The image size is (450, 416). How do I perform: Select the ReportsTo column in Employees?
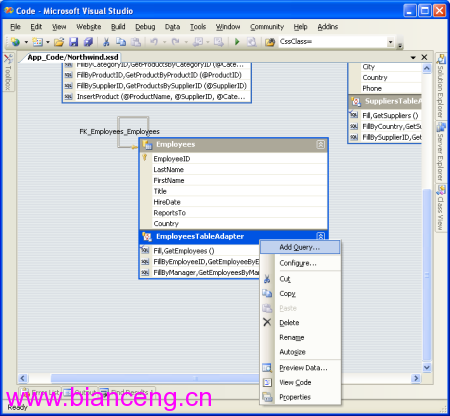click(233, 213)
